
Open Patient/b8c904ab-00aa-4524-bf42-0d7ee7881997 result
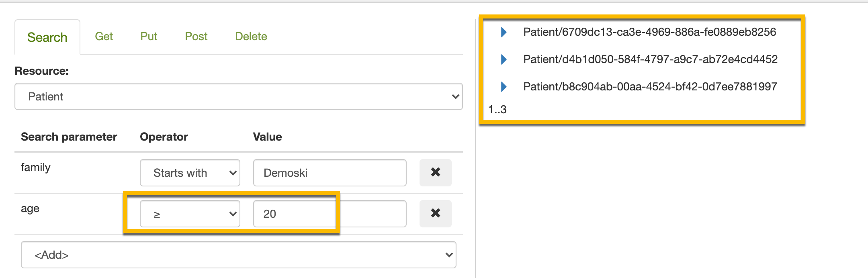[650, 87]
